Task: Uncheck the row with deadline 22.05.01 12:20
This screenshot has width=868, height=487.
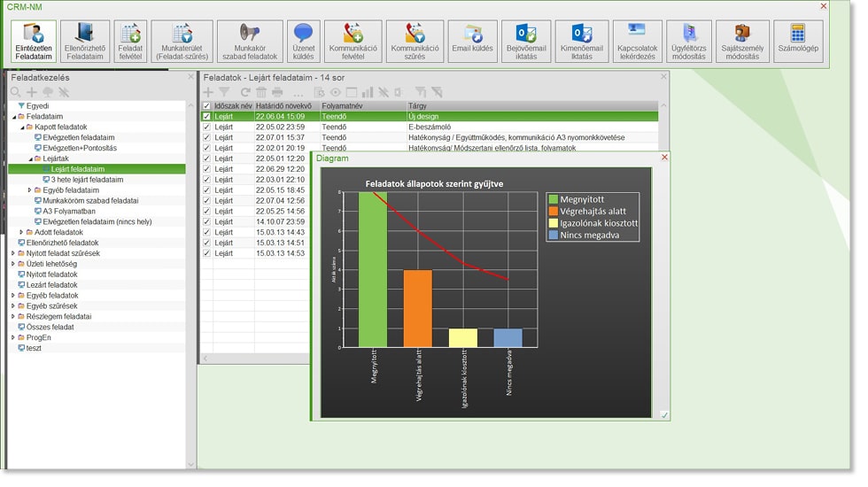Action: coord(206,158)
